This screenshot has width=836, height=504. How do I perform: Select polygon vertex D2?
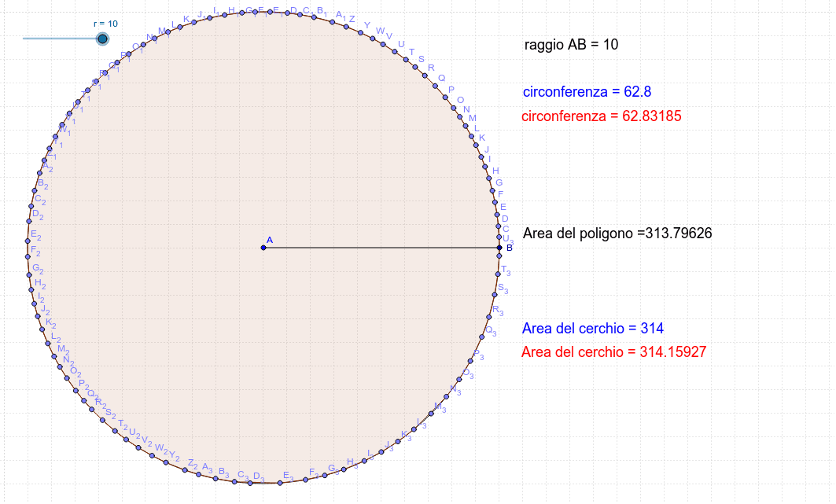pyautogui.click(x=29, y=221)
